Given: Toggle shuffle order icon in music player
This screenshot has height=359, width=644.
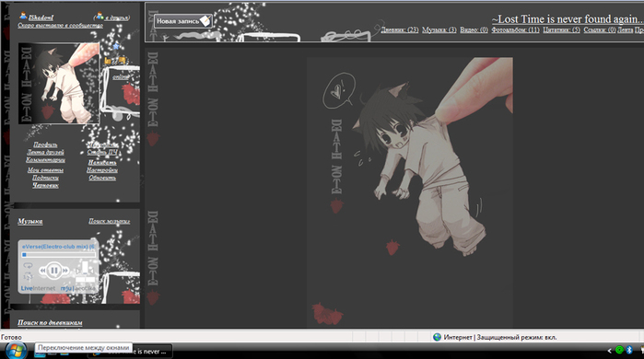Looking at the screenshot, I should click(28, 276).
